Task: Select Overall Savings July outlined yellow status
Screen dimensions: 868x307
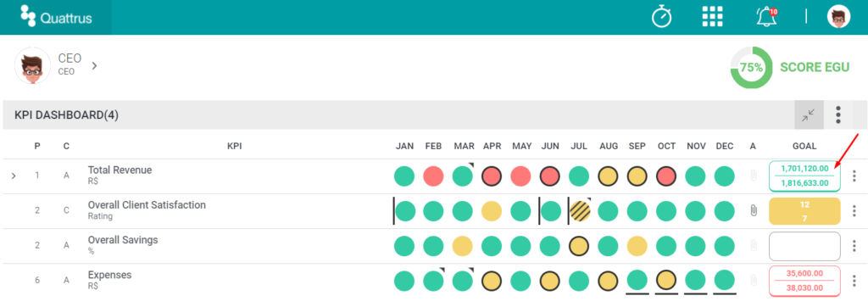Action: 579,246
